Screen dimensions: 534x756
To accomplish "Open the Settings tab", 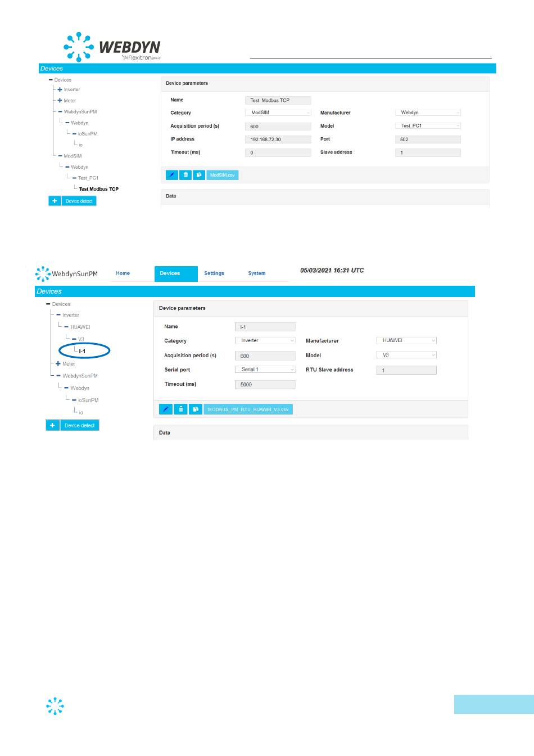I will click(214, 273).
